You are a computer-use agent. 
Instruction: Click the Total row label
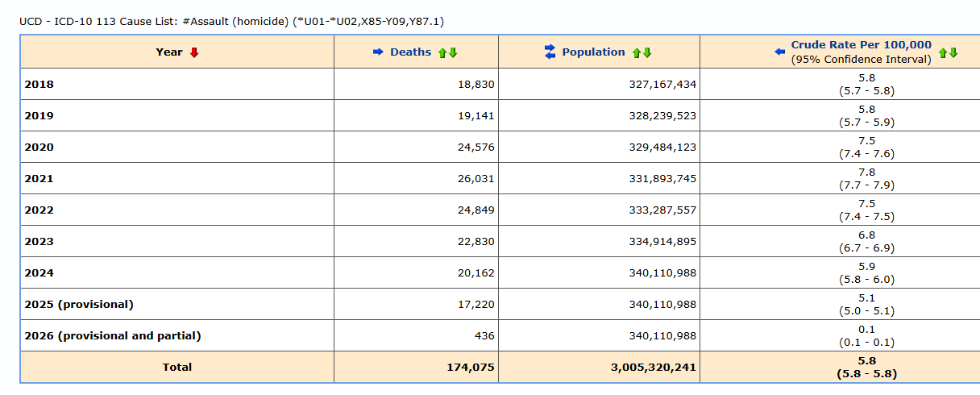177,368
